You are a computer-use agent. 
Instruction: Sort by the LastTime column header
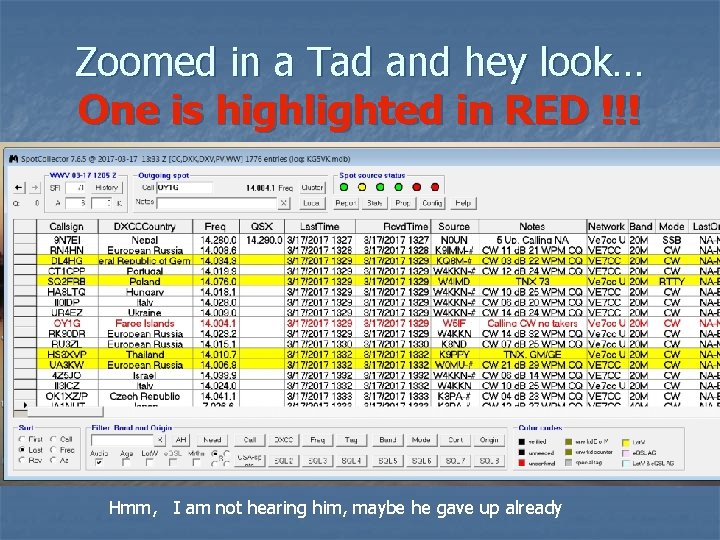(x=320, y=226)
